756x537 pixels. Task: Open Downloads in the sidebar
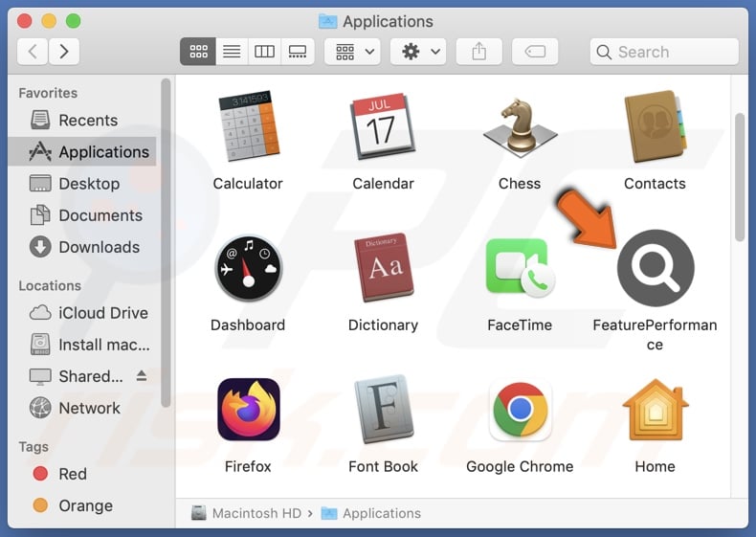[82, 247]
